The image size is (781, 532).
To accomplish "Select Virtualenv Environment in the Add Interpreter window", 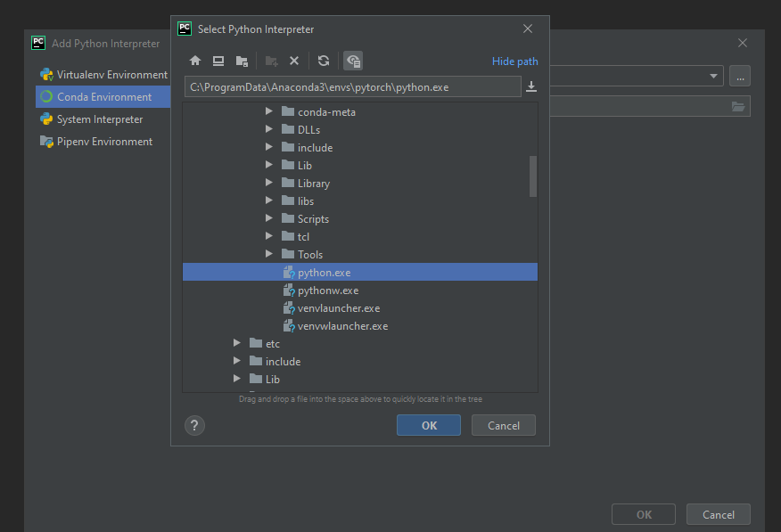I will pyautogui.click(x=103, y=75).
